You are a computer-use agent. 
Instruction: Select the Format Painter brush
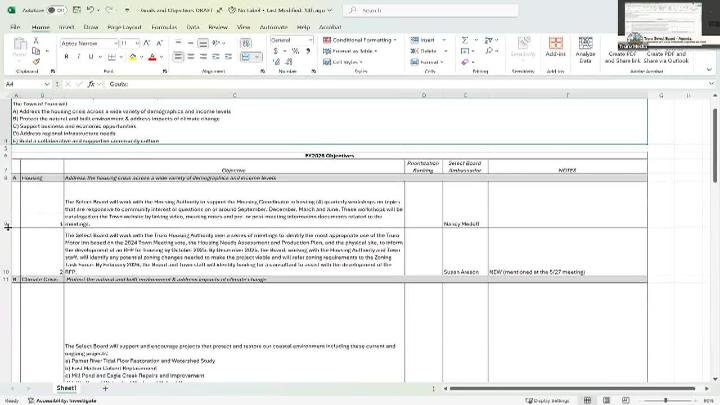36,61
